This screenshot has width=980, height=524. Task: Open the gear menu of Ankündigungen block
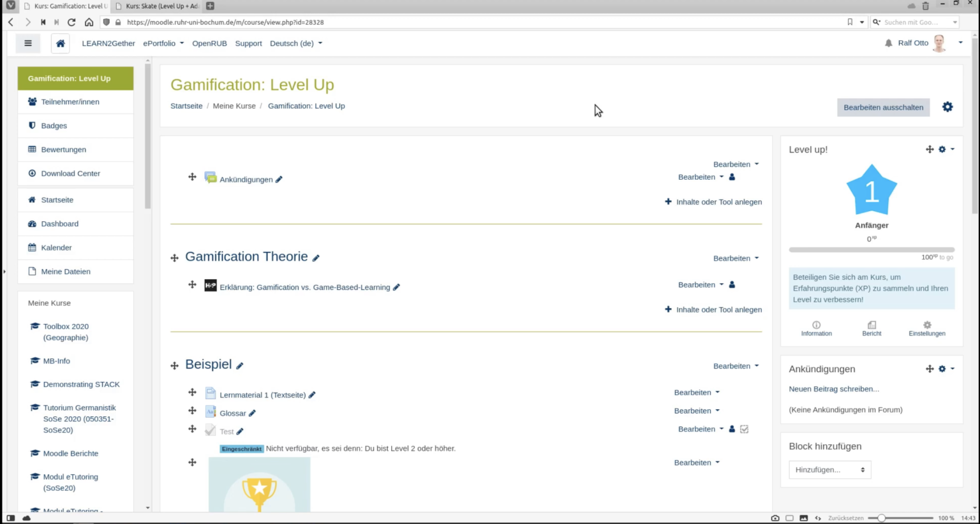pos(946,368)
